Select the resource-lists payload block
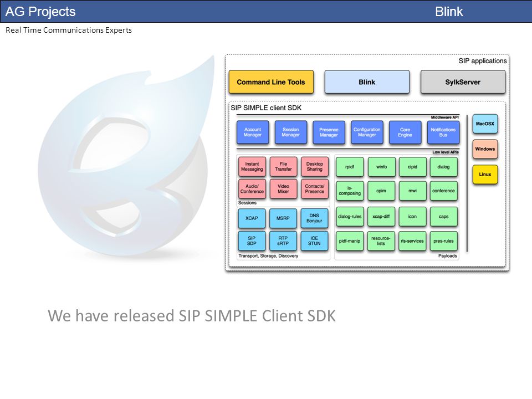Image resolution: width=532 pixels, height=399 pixels. coord(381,241)
